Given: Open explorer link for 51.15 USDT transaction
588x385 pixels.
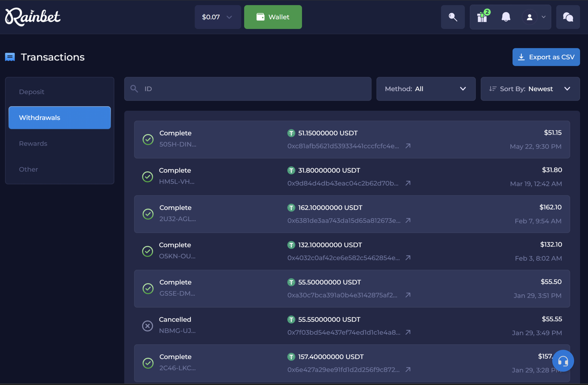Looking at the screenshot, I should click(408, 146).
